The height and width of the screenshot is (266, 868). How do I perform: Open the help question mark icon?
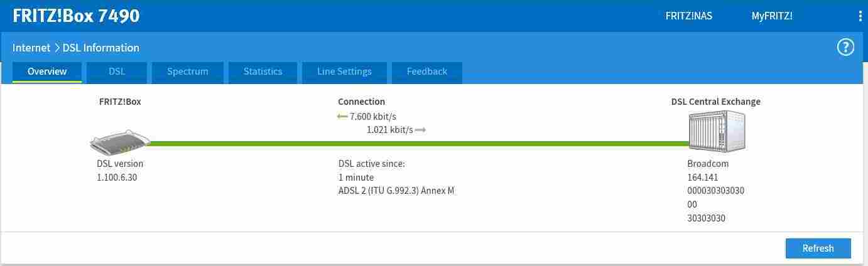click(845, 47)
